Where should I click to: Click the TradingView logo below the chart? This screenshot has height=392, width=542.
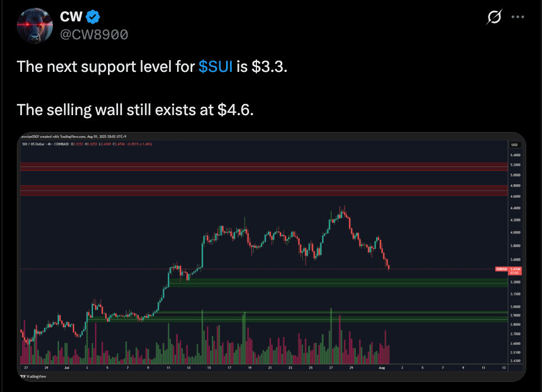click(x=33, y=376)
